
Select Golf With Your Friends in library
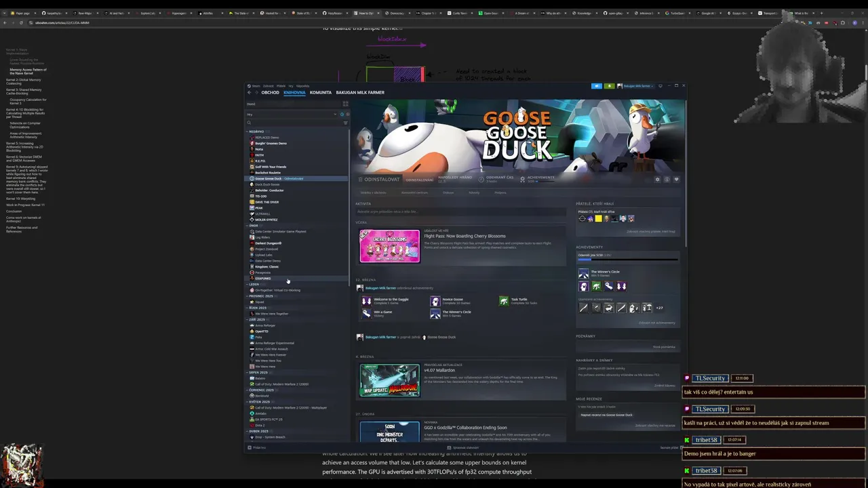[x=296, y=167]
